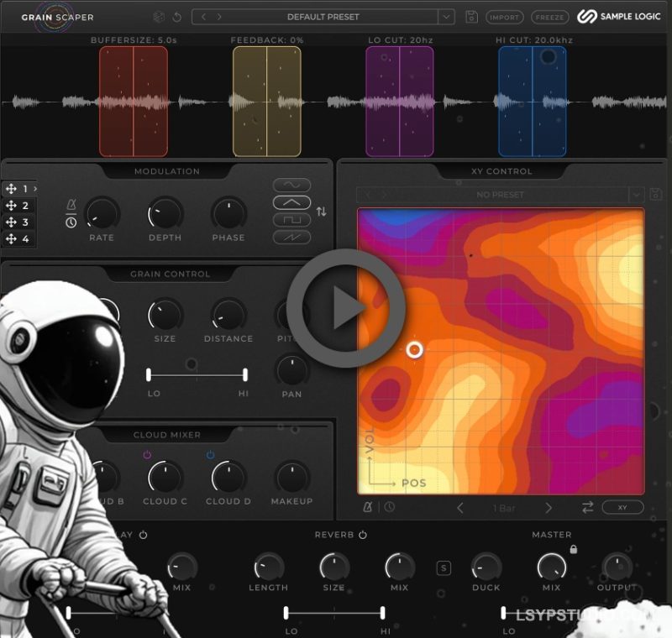672x638 pixels.
Task: Click the reset/undo icon near the preset bar
Action: tap(177, 16)
